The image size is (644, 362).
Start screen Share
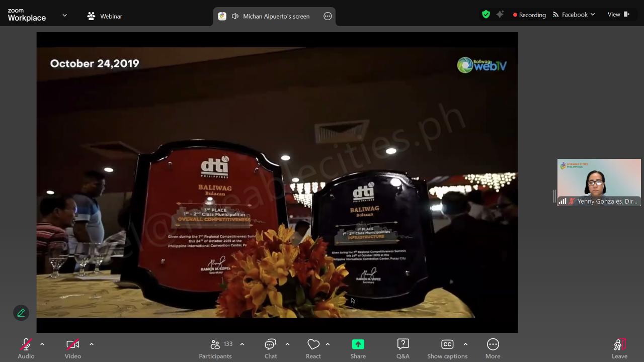[x=358, y=348]
